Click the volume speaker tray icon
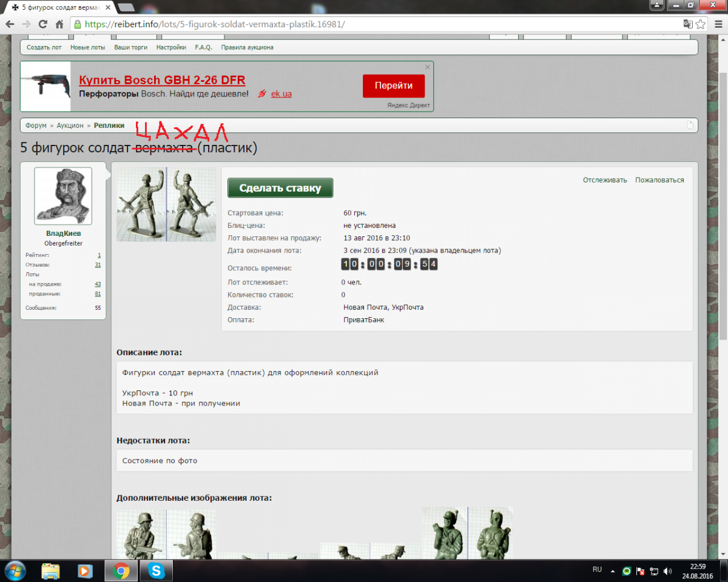This screenshot has height=582, width=728. click(668, 571)
